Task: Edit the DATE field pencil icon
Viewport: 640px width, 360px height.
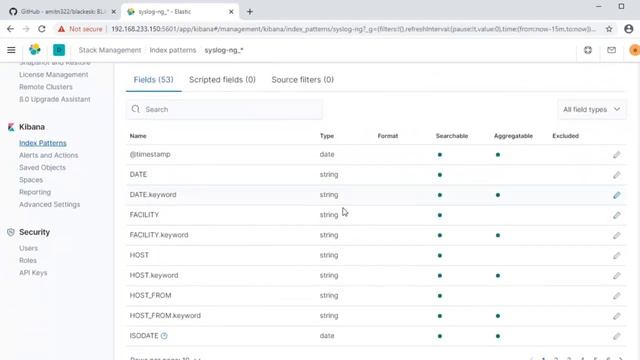Action: [616, 175]
